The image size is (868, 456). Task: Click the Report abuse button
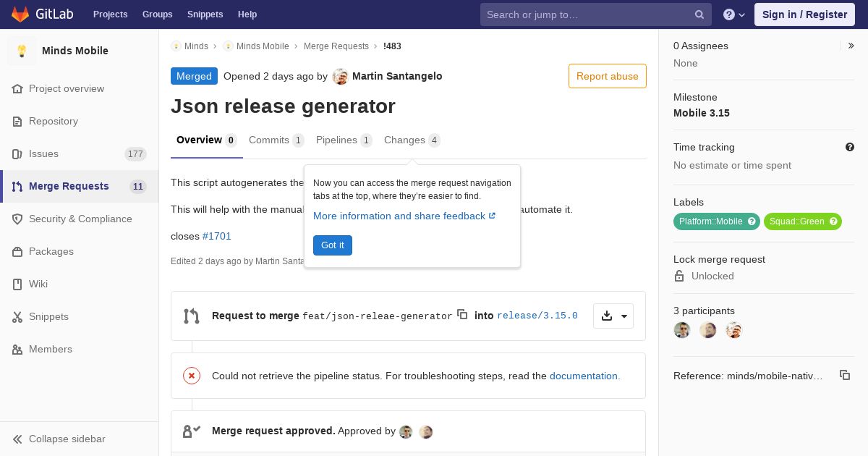point(608,76)
